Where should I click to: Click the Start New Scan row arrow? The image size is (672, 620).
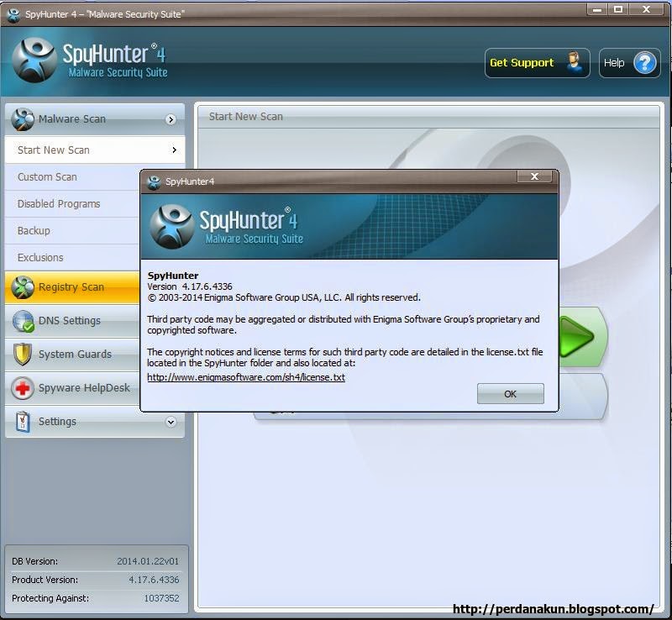[x=175, y=150]
